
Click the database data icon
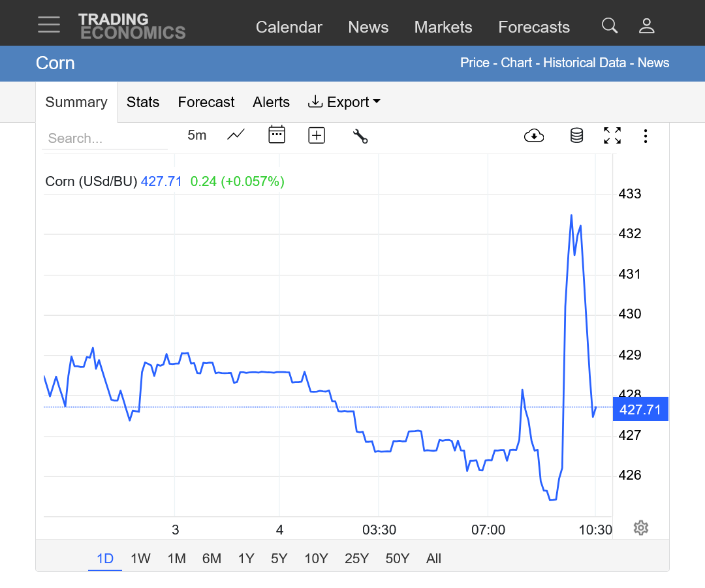(x=576, y=136)
